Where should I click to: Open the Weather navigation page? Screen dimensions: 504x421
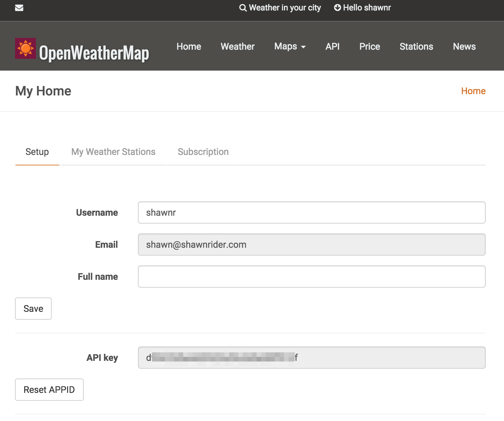[238, 46]
